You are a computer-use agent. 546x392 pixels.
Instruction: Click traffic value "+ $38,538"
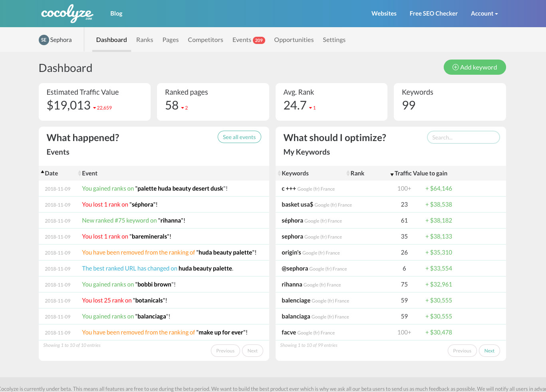pyautogui.click(x=439, y=205)
